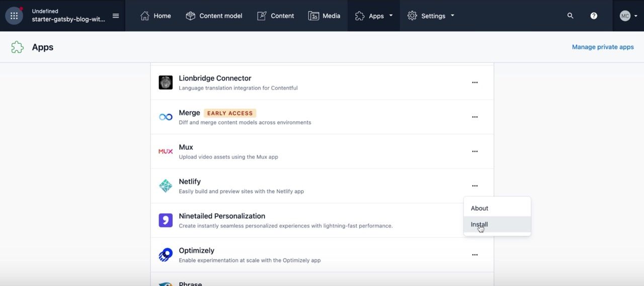Click the Ninetailed Personalization title
The width and height of the screenshot is (644, 286).
click(x=222, y=216)
